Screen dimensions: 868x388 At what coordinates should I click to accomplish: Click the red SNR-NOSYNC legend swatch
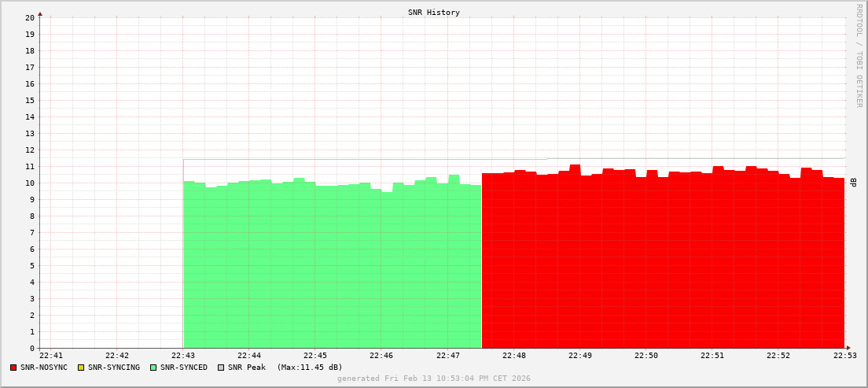coord(13,368)
